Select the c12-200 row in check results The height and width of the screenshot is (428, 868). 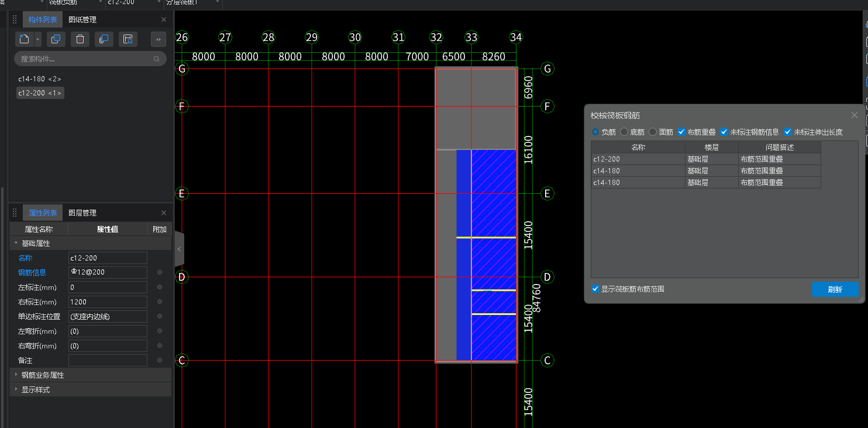tap(706, 159)
